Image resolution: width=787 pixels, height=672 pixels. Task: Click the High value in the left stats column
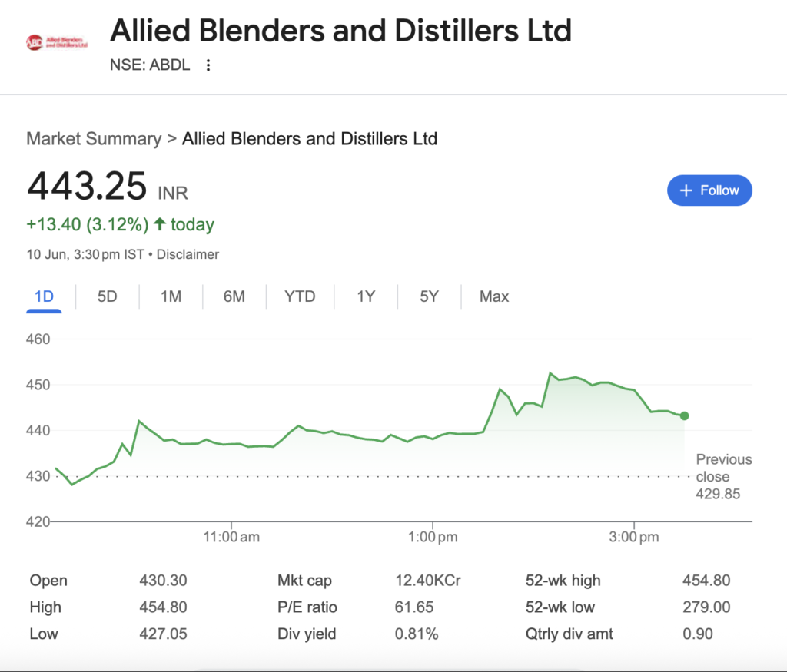coord(163,607)
